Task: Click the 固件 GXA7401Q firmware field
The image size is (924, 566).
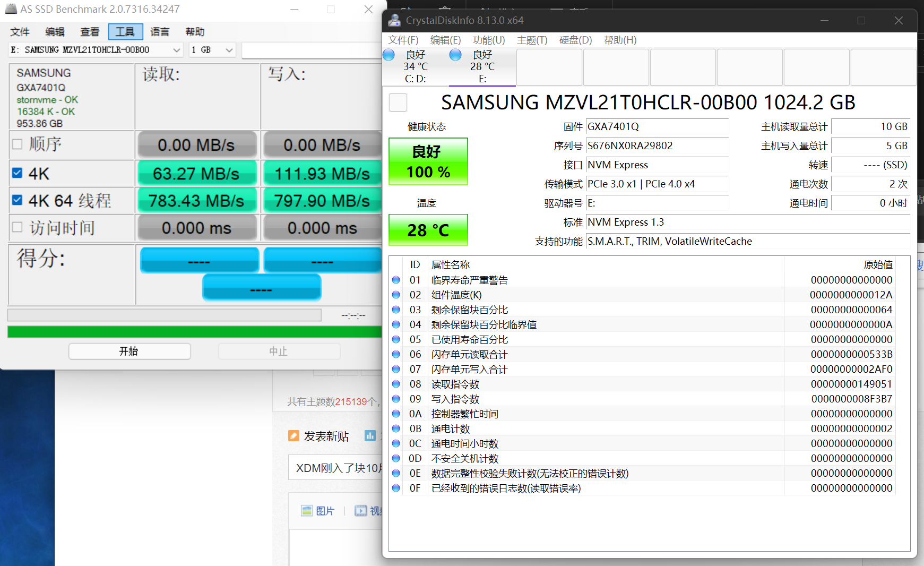Action: tap(657, 126)
